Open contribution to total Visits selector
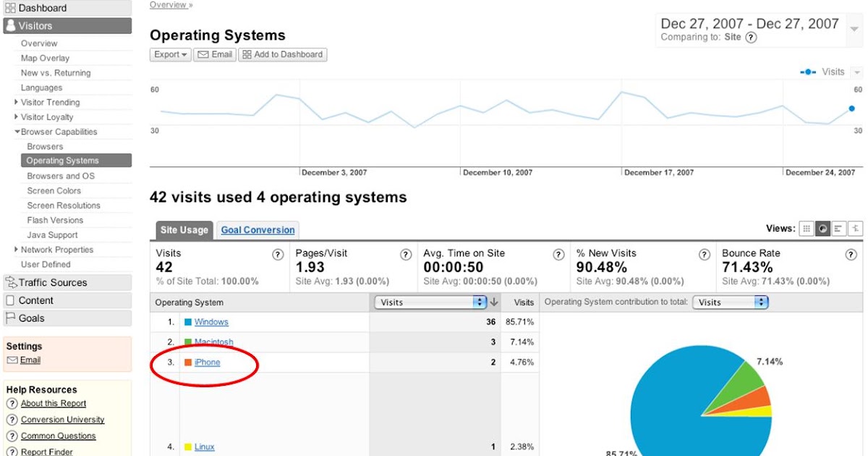The image size is (868, 456). [730, 303]
